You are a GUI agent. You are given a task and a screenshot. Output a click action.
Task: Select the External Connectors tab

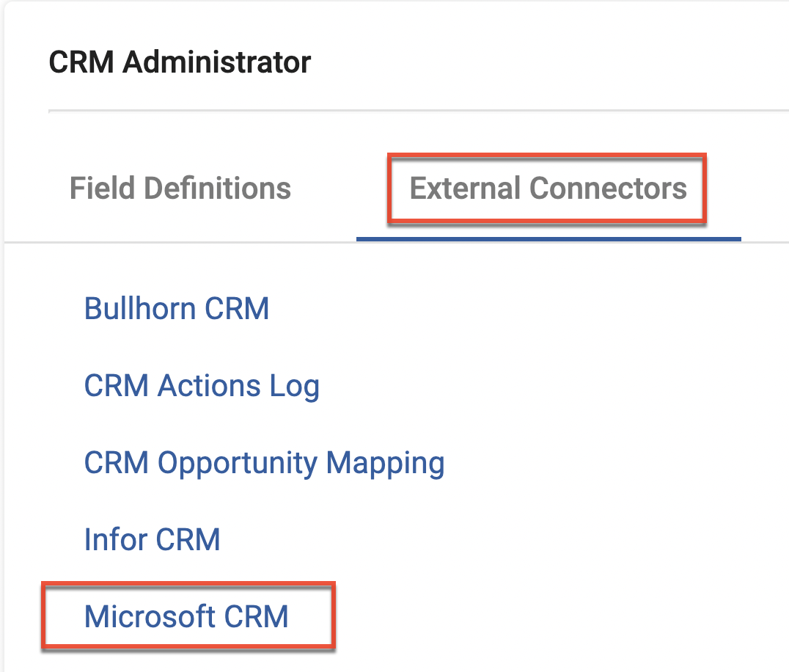click(548, 189)
